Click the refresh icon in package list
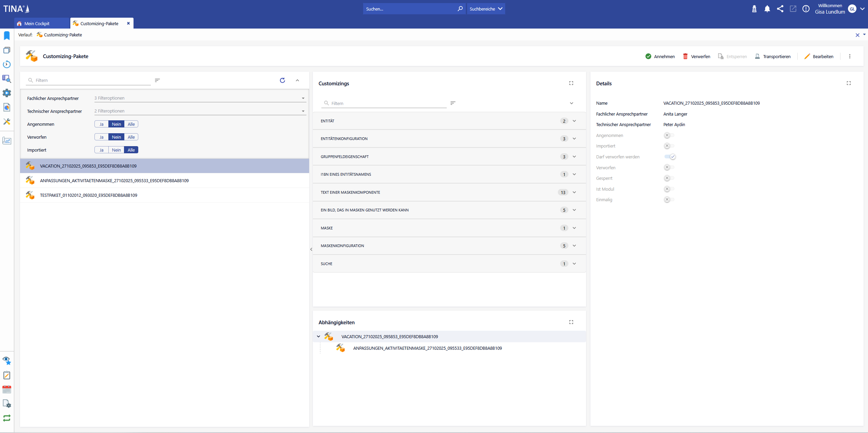This screenshot has width=868, height=433. [282, 80]
